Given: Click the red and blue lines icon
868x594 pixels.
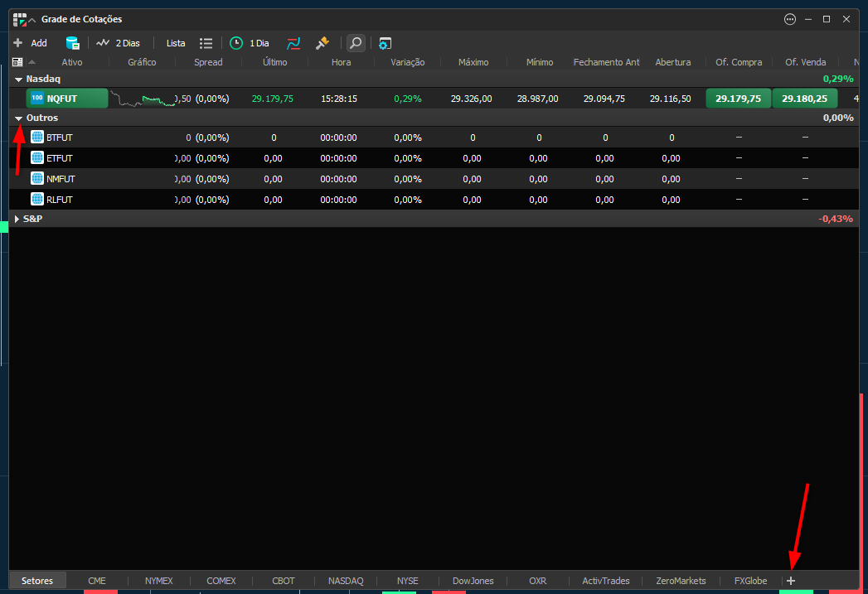Looking at the screenshot, I should [x=293, y=43].
